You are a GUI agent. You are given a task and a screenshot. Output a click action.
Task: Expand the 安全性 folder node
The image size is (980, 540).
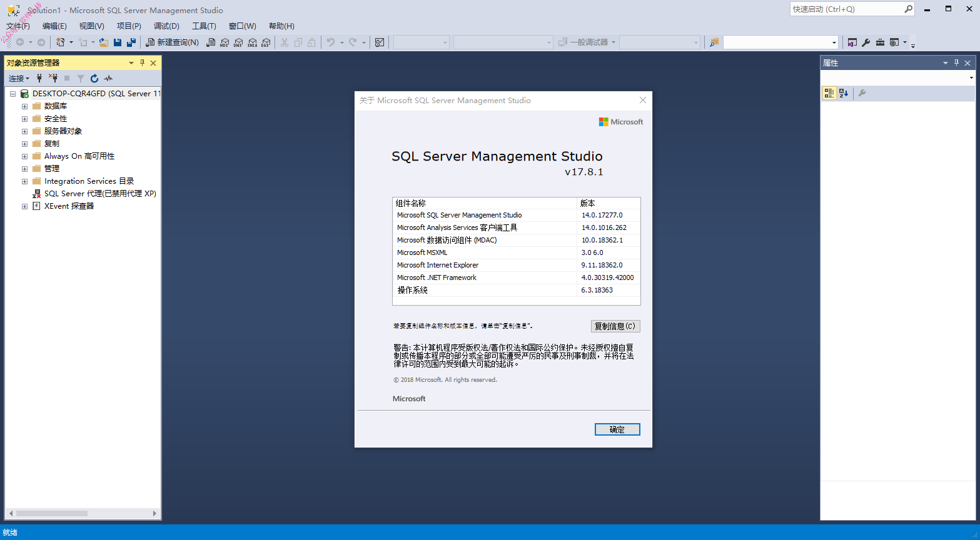(24, 119)
